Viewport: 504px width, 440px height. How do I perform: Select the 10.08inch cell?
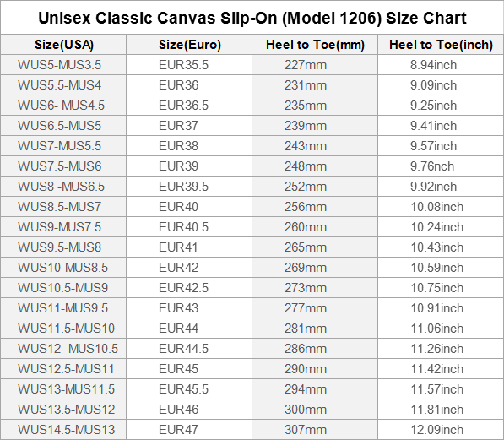point(441,207)
